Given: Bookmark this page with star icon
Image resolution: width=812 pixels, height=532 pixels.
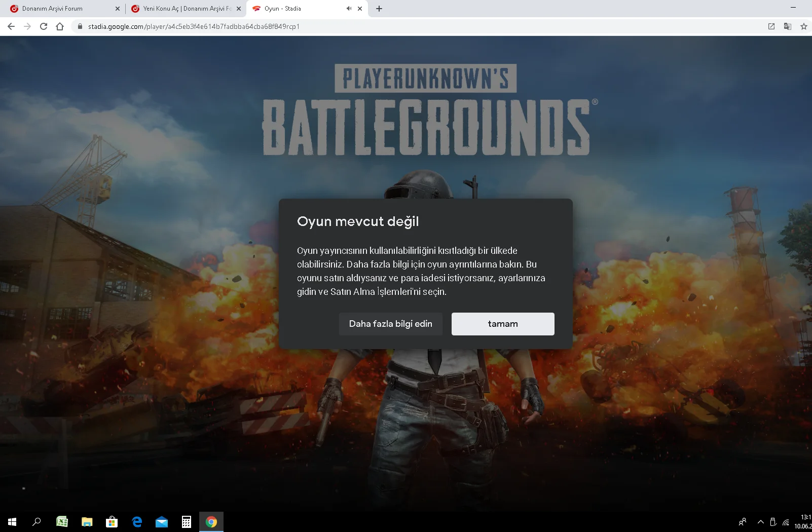Looking at the screenshot, I should coord(804,26).
